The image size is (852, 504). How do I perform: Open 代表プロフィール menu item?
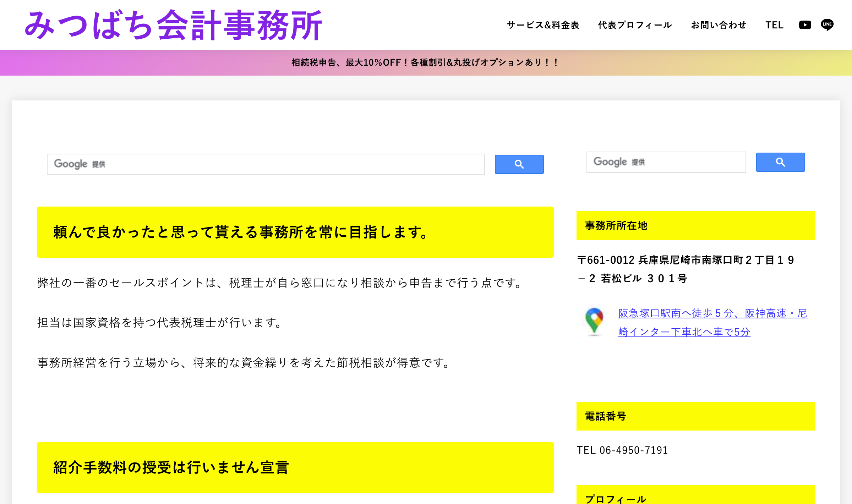pos(635,25)
